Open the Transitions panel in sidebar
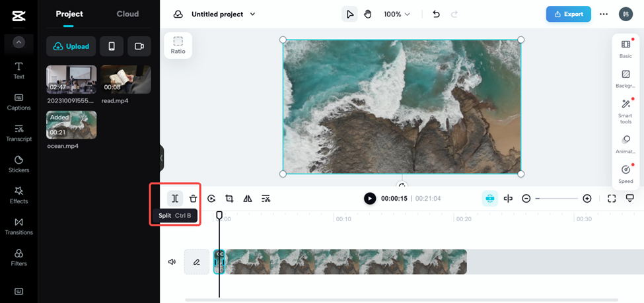 (x=18, y=226)
